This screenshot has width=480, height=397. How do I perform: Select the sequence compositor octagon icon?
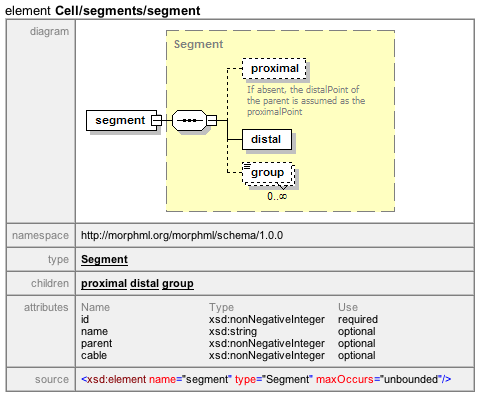[189, 120]
